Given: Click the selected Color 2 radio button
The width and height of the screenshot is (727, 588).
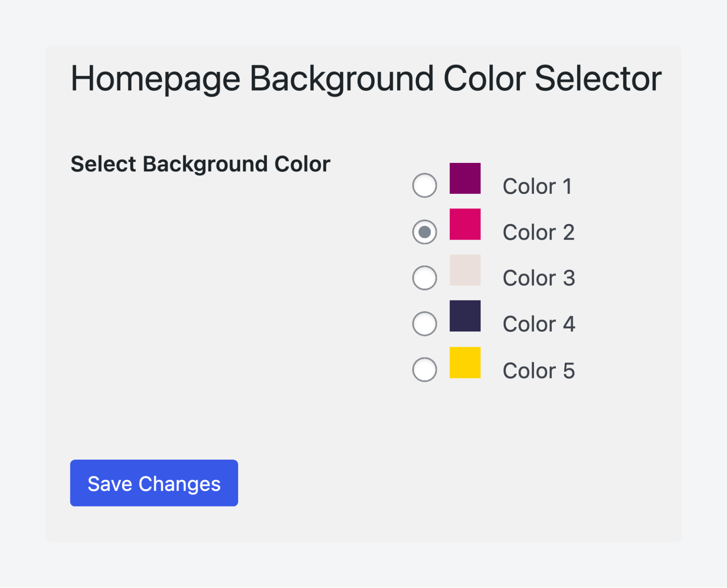Looking at the screenshot, I should point(424,232).
